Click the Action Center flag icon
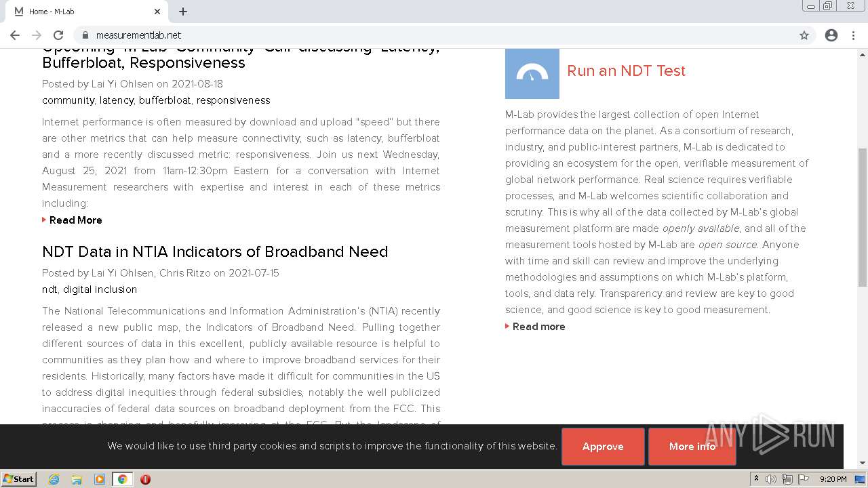Image resolution: width=868 pixels, height=488 pixels. pyautogui.click(x=804, y=479)
